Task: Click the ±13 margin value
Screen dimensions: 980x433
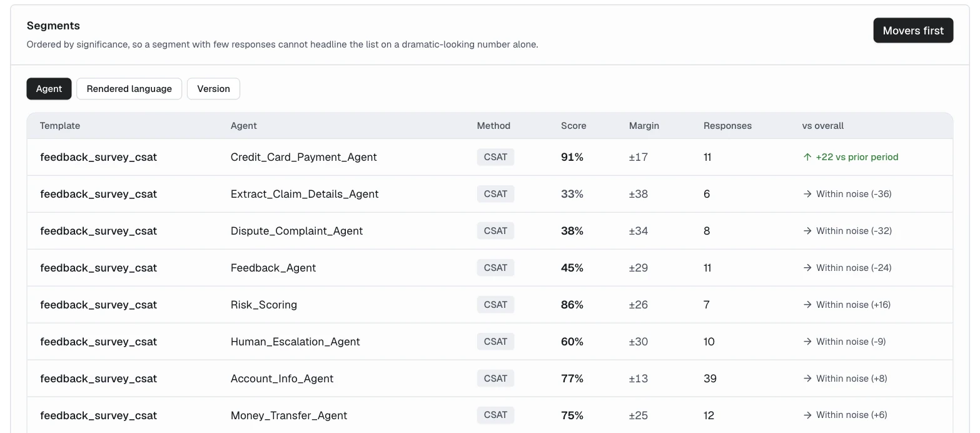Action: (x=639, y=379)
